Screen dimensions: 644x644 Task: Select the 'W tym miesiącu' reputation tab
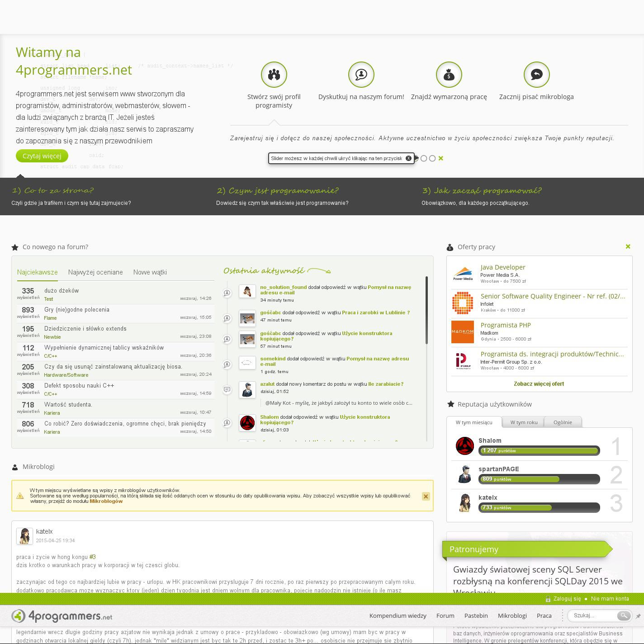coord(474,422)
